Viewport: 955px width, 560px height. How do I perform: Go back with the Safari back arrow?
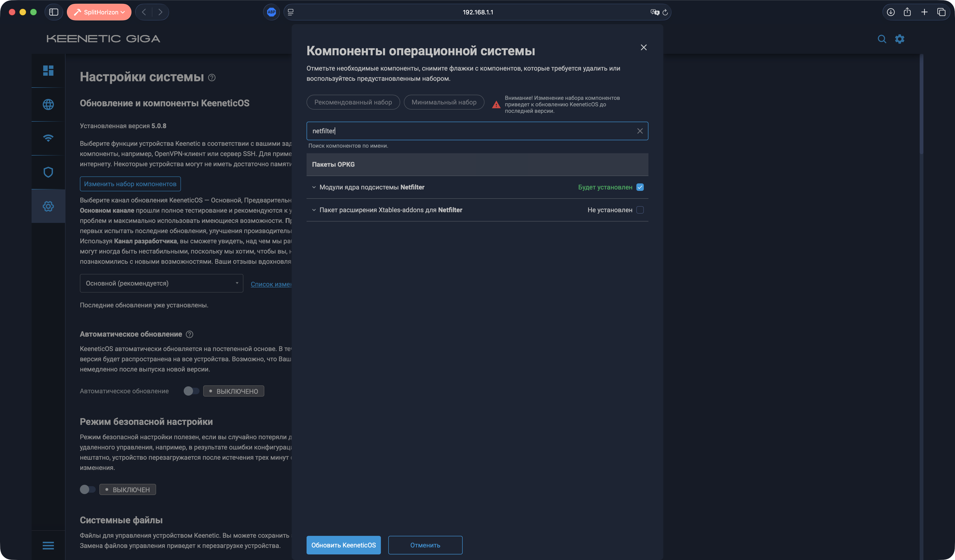point(144,12)
